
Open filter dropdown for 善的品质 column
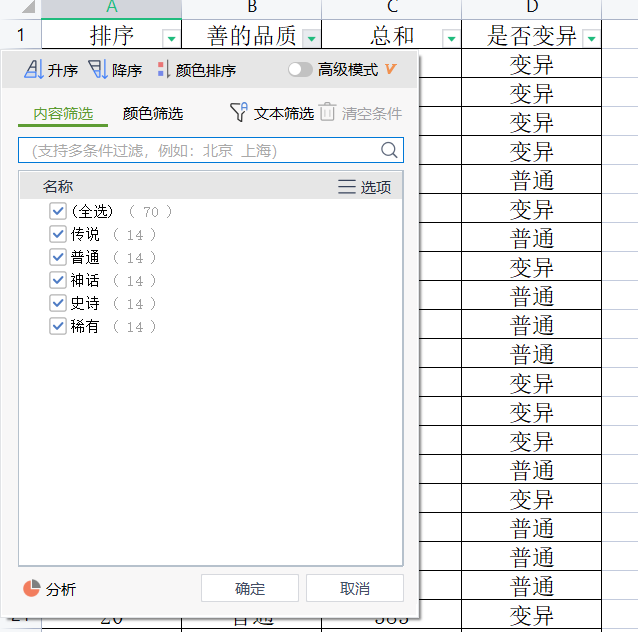[312, 39]
